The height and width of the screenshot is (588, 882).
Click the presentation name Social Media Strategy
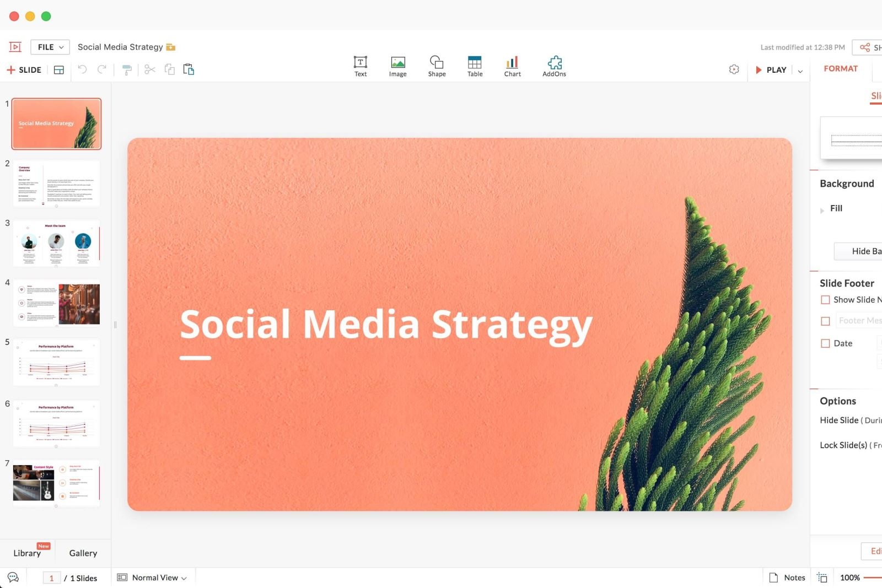[120, 47]
